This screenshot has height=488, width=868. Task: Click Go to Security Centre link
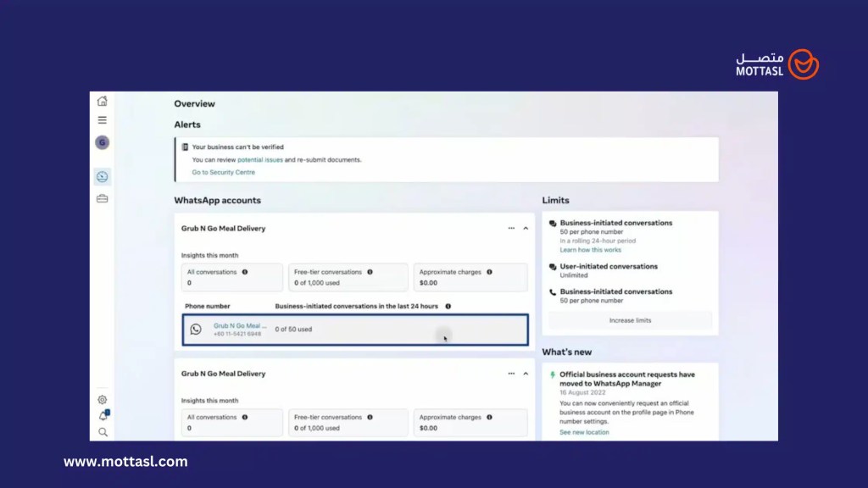223,172
